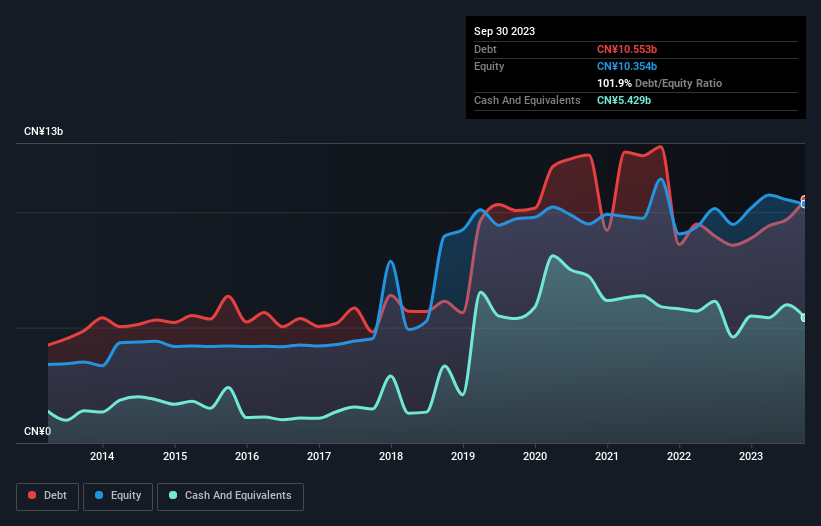Click the Cash And Equivalents label in tooltip

(x=527, y=100)
